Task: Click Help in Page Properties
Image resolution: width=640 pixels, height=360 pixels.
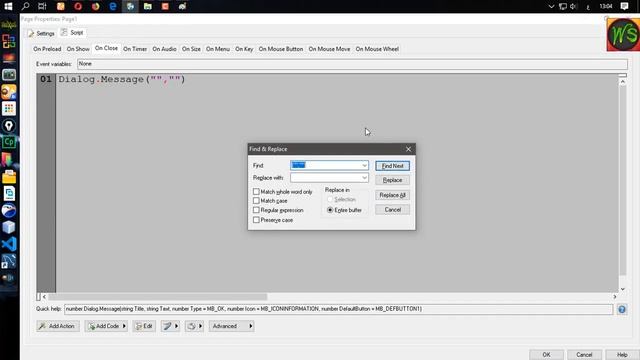Action: (x=622, y=354)
